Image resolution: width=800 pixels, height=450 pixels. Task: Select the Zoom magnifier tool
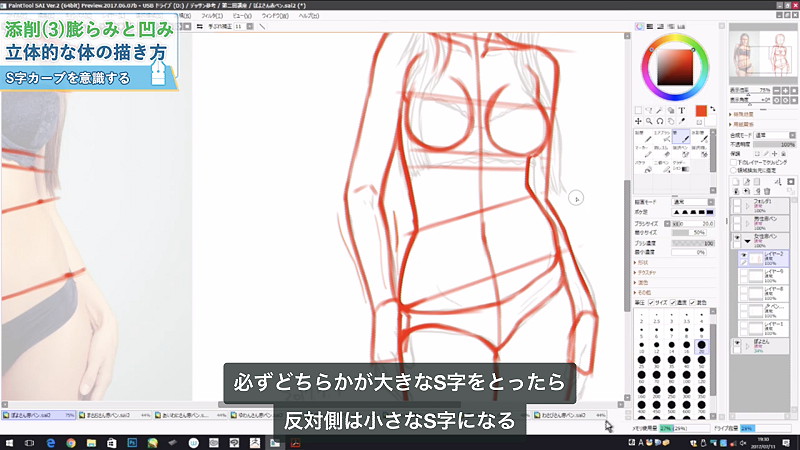pyautogui.click(x=649, y=121)
